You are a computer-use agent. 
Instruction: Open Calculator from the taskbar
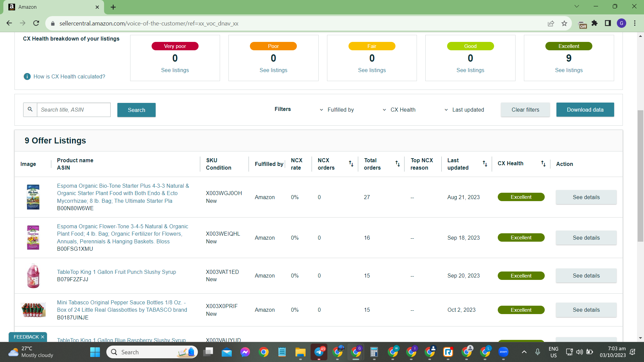(x=374, y=352)
